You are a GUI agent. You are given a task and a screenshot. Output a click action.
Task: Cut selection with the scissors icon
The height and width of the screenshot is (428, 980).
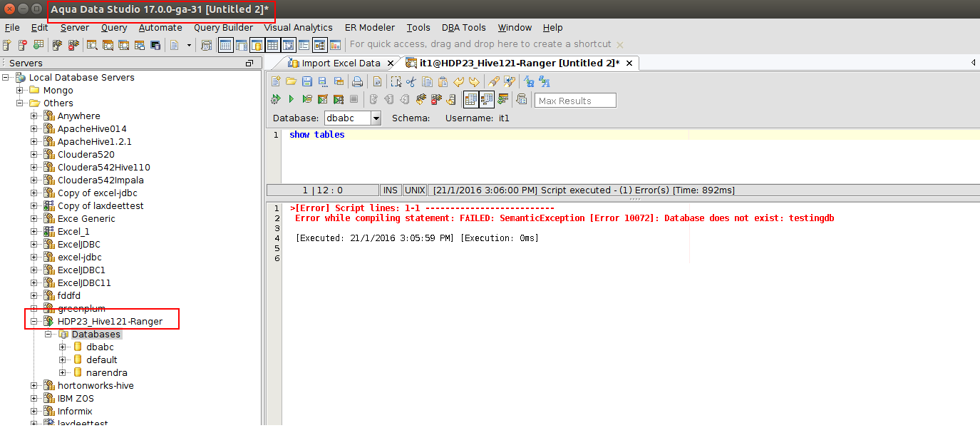411,81
